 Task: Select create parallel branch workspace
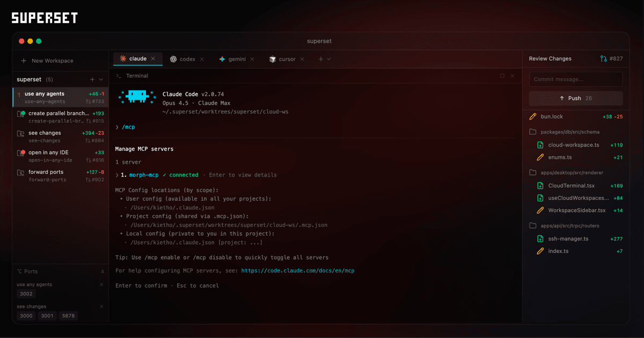click(x=61, y=117)
